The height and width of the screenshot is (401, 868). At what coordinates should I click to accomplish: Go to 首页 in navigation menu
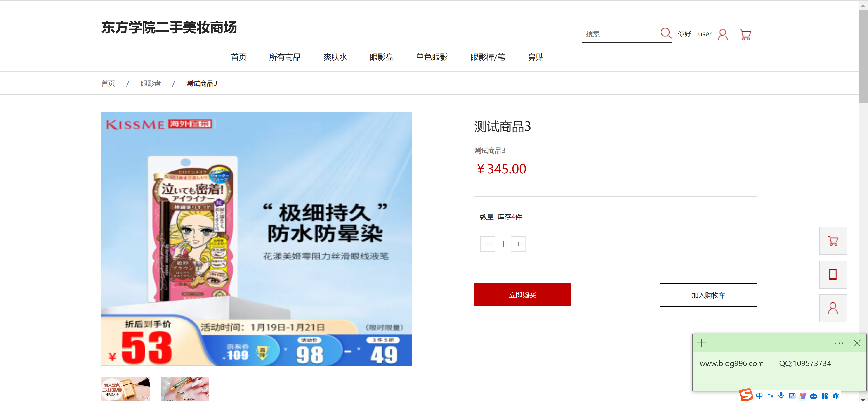pos(238,57)
